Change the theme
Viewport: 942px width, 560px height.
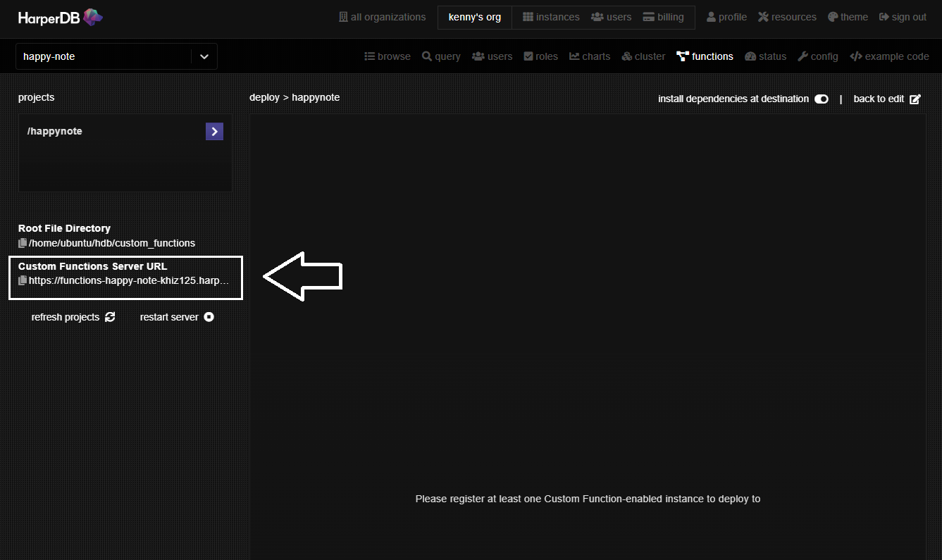(848, 17)
